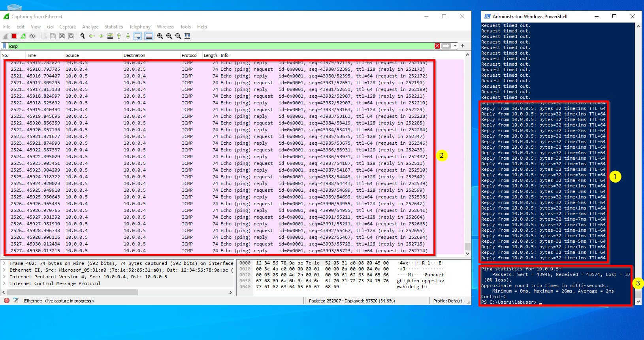Zoom out of packet text
644x340 pixels.
point(169,36)
